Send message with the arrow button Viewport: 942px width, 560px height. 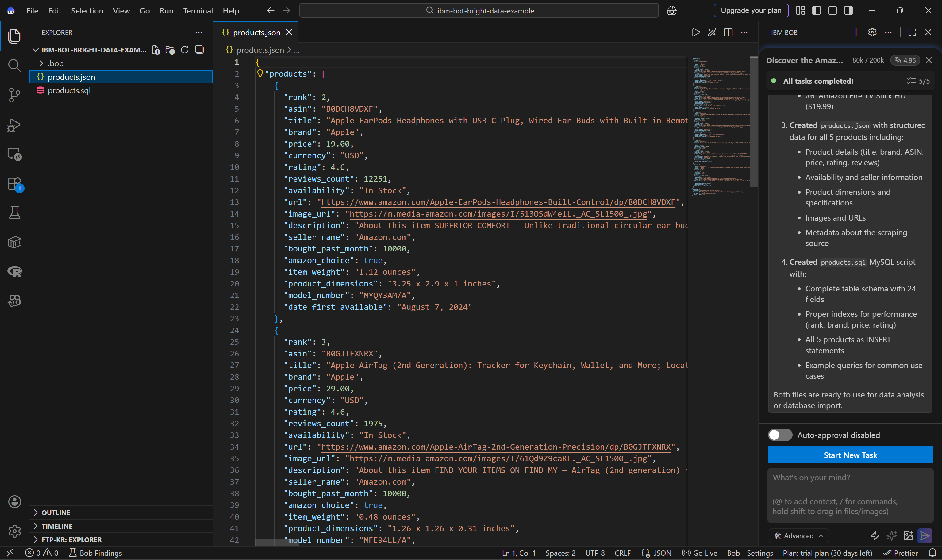(925, 535)
